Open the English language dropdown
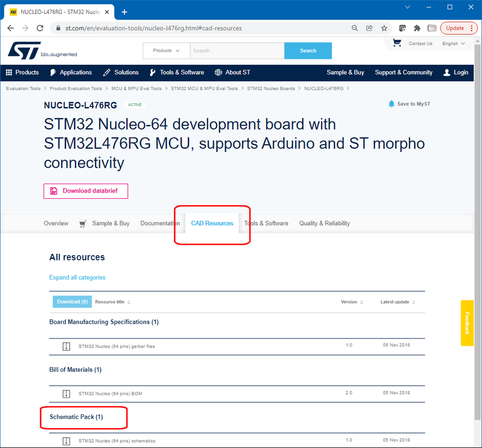482x448 pixels. pos(454,43)
